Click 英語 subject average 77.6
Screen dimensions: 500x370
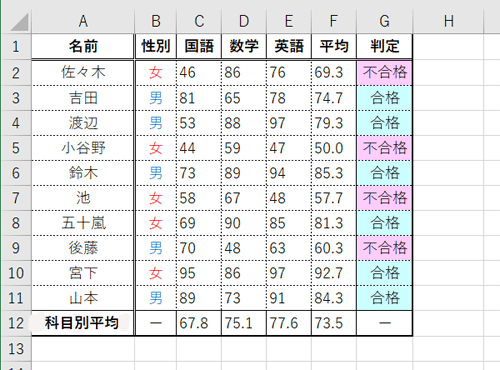tap(289, 323)
